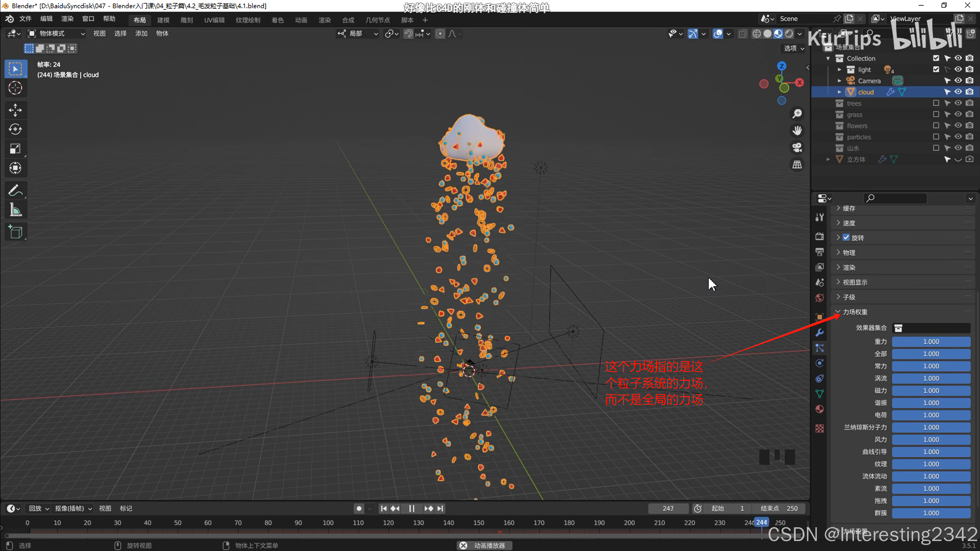Open the 物体模式 object mode dropdown

click(57, 34)
